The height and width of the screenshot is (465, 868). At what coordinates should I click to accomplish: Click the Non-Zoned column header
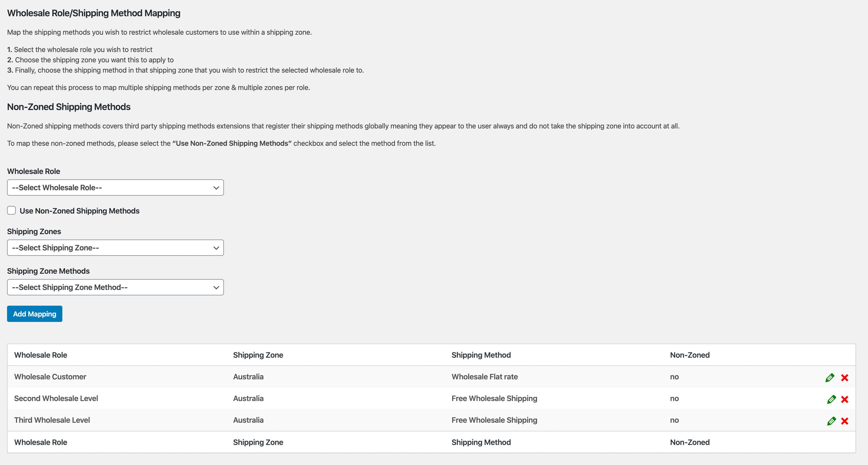coord(689,355)
